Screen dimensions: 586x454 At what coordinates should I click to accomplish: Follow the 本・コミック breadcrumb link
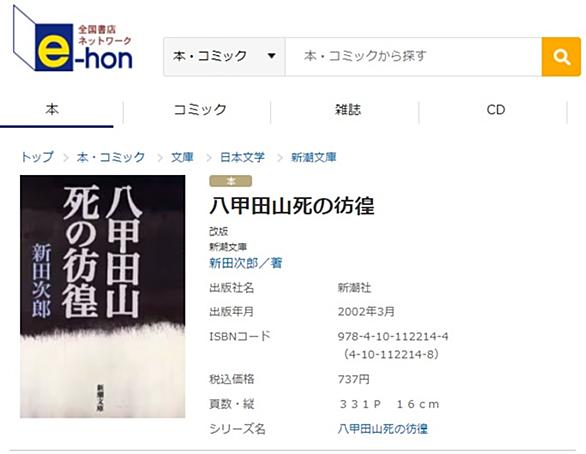click(111, 157)
